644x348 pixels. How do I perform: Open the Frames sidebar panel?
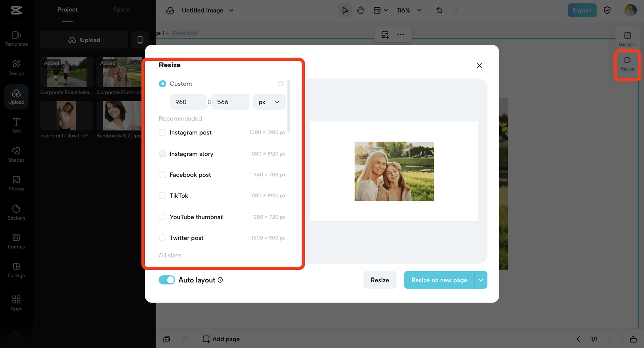(x=16, y=241)
